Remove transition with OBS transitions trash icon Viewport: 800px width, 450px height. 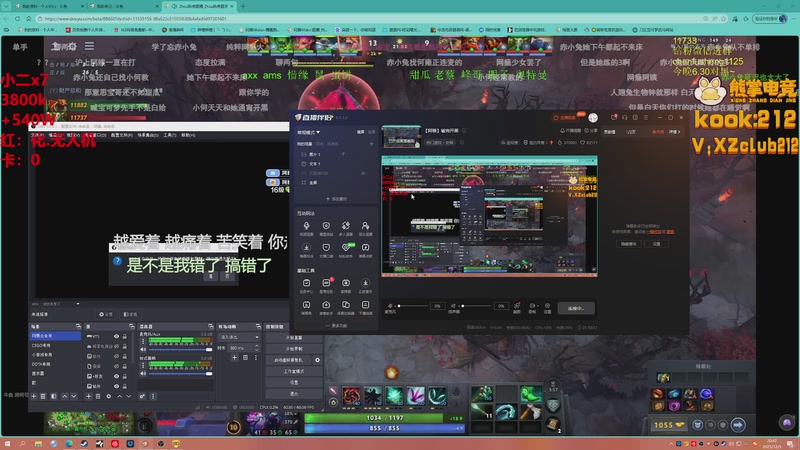245,358
